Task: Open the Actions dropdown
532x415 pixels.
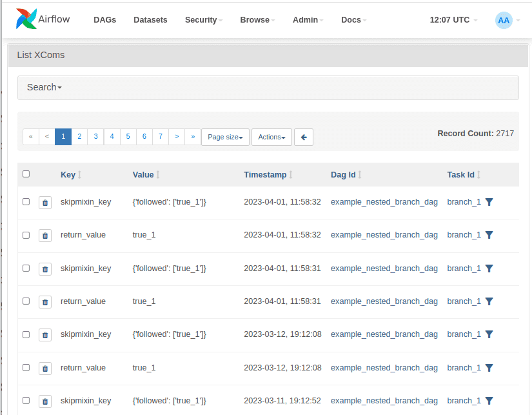Action: (271, 137)
